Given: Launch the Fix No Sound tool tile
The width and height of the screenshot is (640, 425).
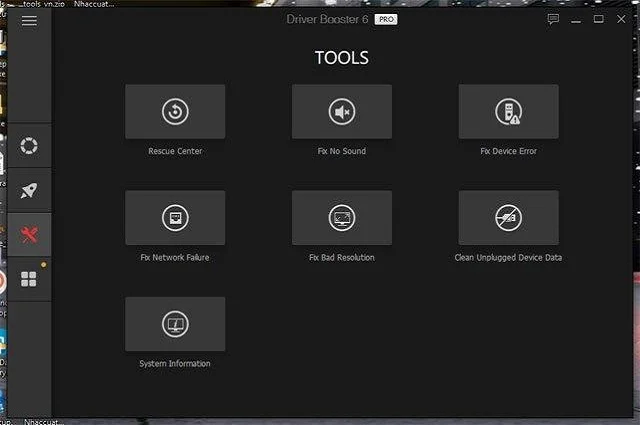Looking at the screenshot, I should click(342, 111).
